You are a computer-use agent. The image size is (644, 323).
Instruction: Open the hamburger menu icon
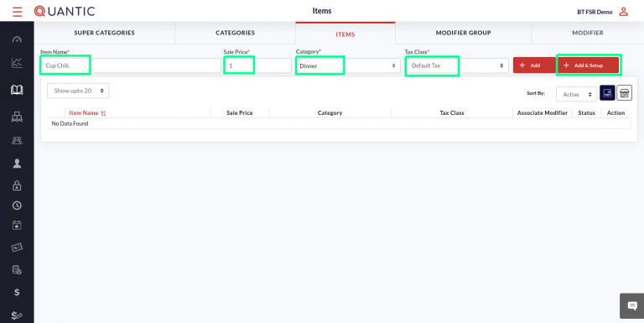point(18,12)
